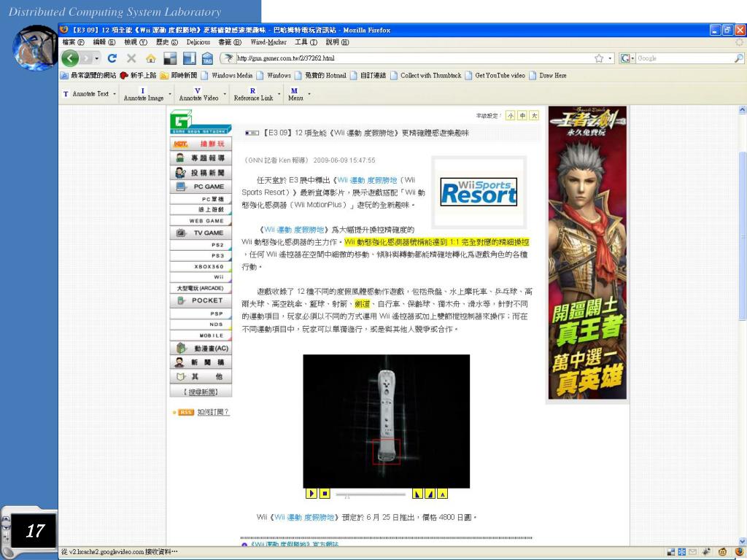Click the Reference Link tool button
Screen dimensions: 747x560
coord(253,94)
